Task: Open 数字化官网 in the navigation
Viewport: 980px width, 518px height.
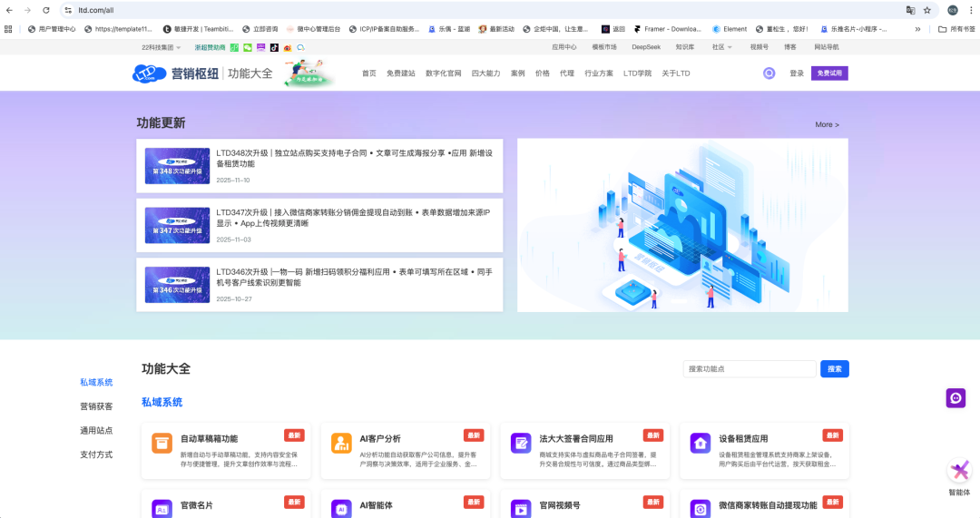Action: click(443, 73)
